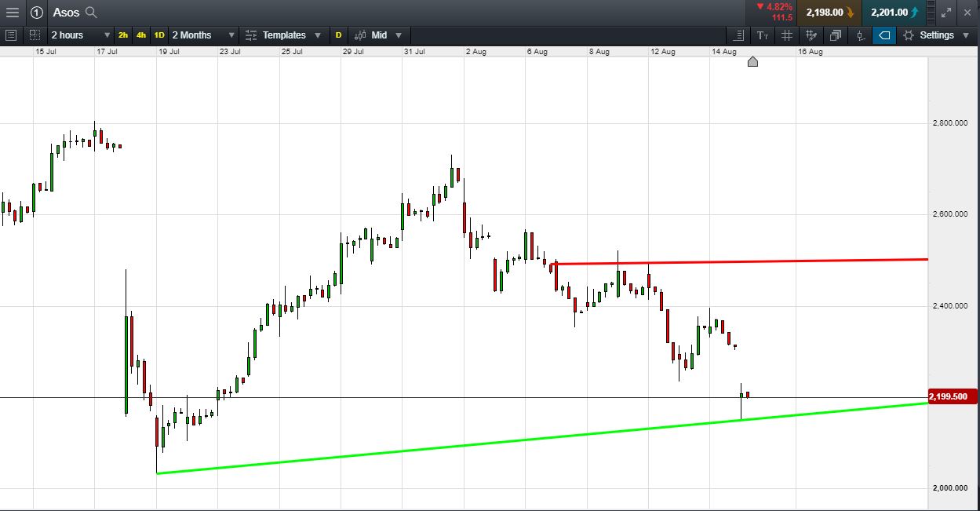This screenshot has height=511, width=980.
Task: Click the 14 Aug date label on the time axis
Action: tap(724, 52)
